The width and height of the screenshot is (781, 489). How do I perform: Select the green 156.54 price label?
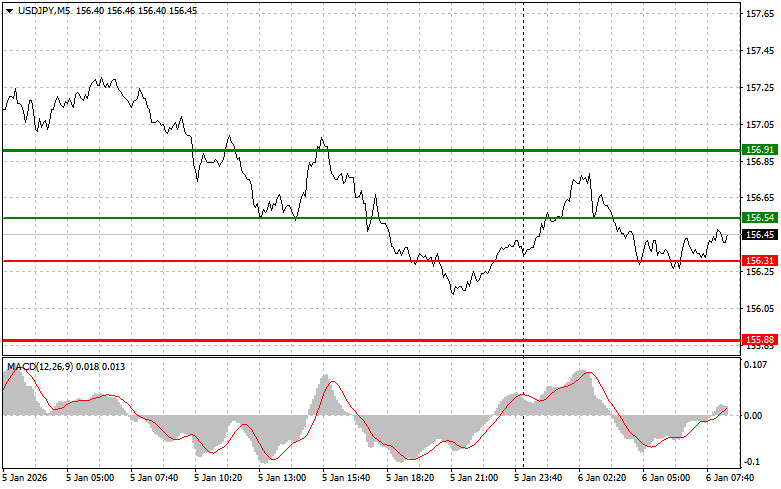pos(760,217)
